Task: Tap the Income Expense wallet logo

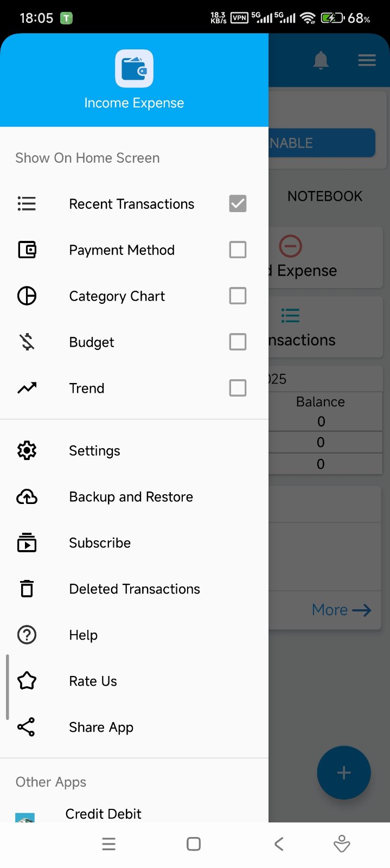Action: [134, 69]
